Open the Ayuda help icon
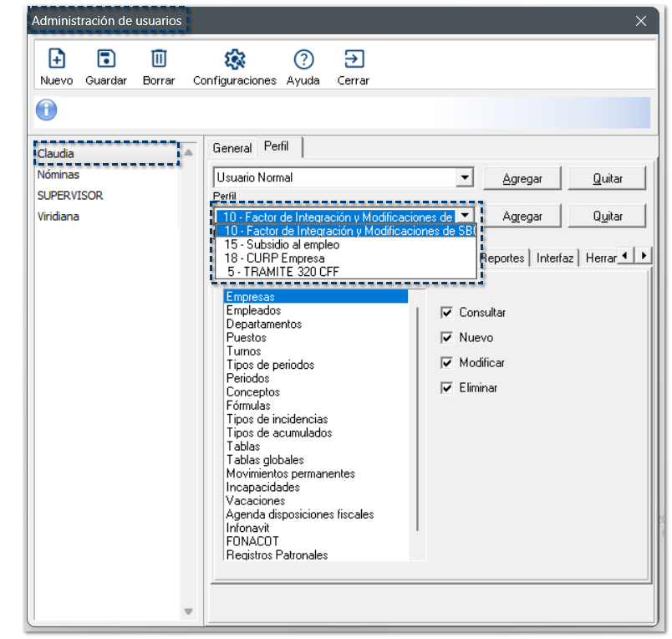 click(x=303, y=59)
